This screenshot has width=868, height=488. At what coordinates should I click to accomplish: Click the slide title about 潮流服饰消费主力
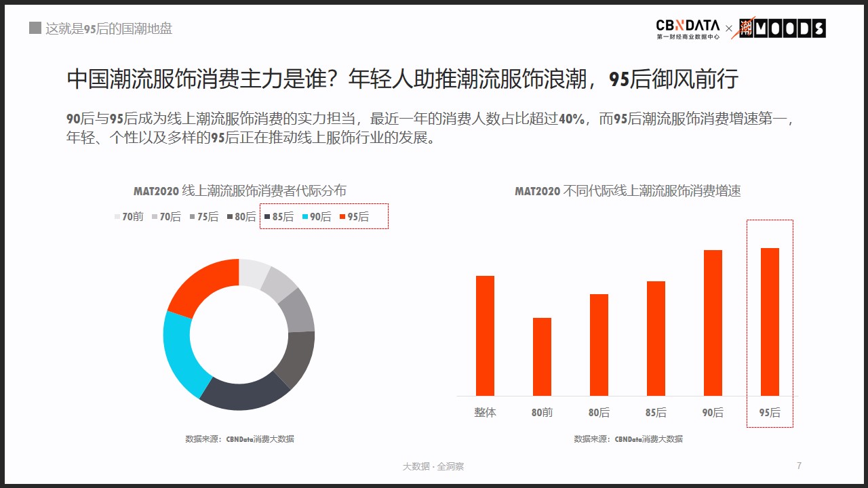(x=402, y=79)
